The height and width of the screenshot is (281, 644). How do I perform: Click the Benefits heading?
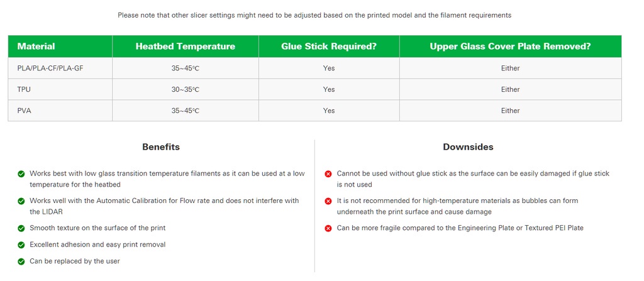click(x=161, y=147)
